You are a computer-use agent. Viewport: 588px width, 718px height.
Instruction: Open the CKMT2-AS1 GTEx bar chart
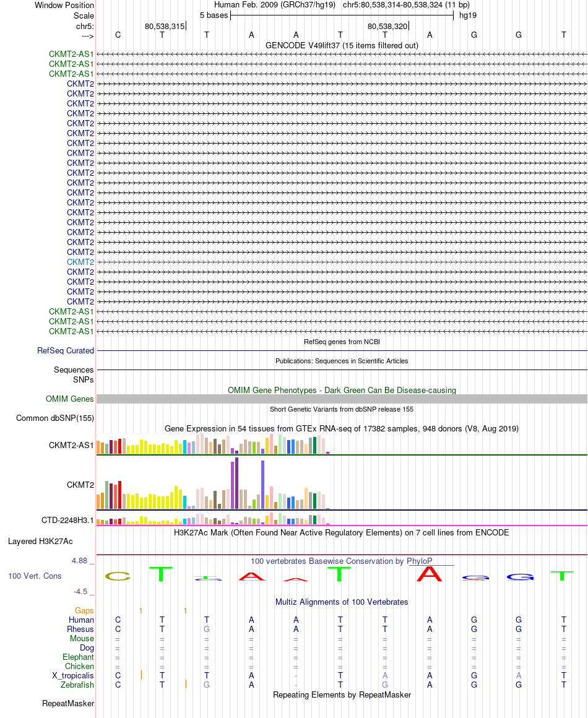pyautogui.click(x=213, y=444)
